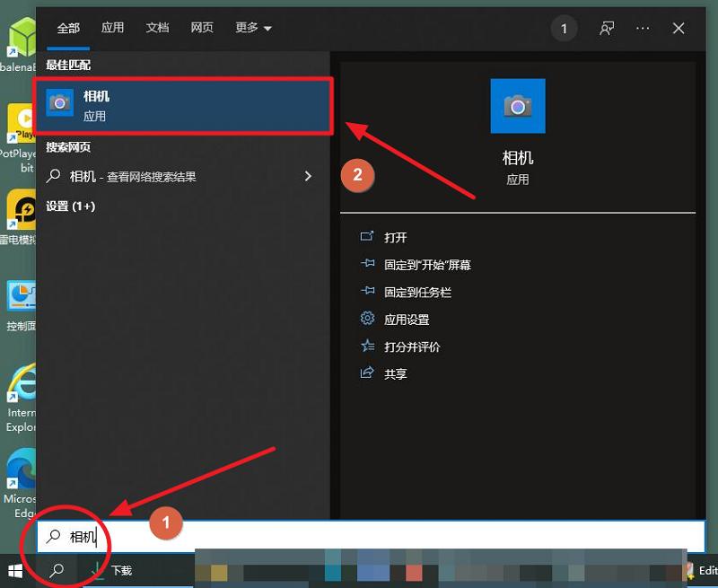Expand the web result chevron arrow
The image size is (718, 588).
[308, 176]
